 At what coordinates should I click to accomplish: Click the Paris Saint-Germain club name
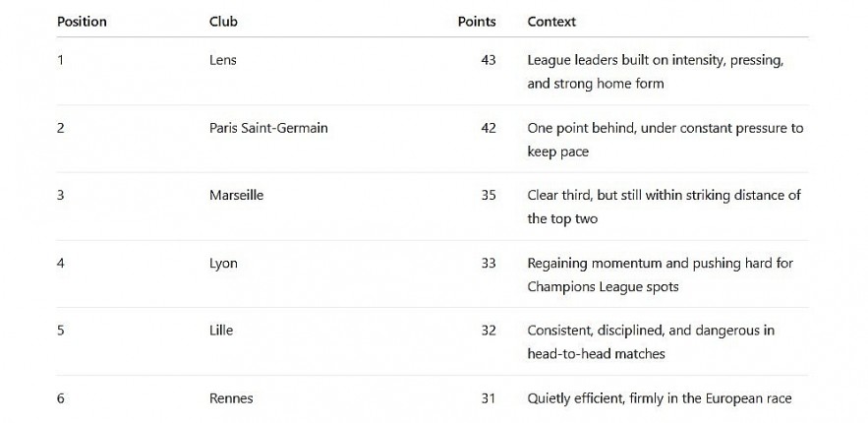click(268, 128)
